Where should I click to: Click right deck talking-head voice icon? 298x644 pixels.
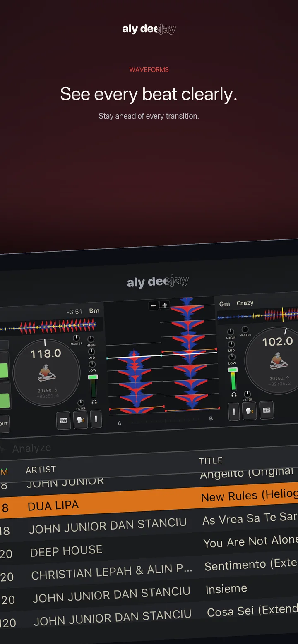[250, 411]
